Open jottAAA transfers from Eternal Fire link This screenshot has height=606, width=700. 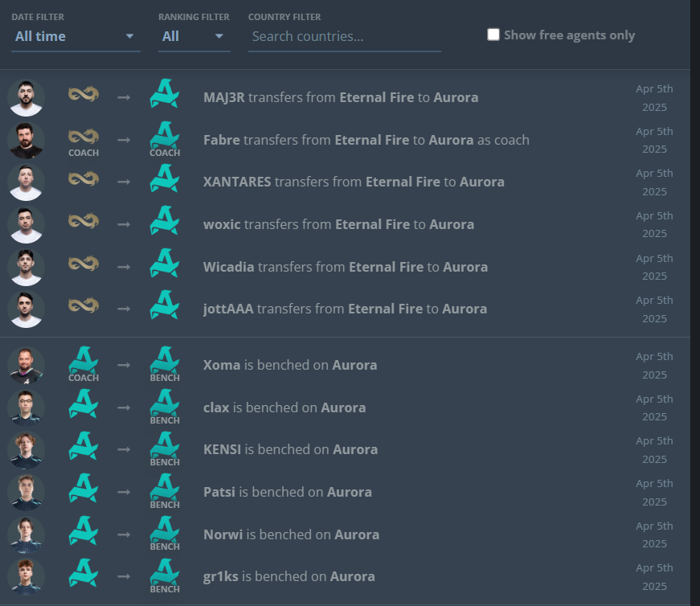click(345, 309)
